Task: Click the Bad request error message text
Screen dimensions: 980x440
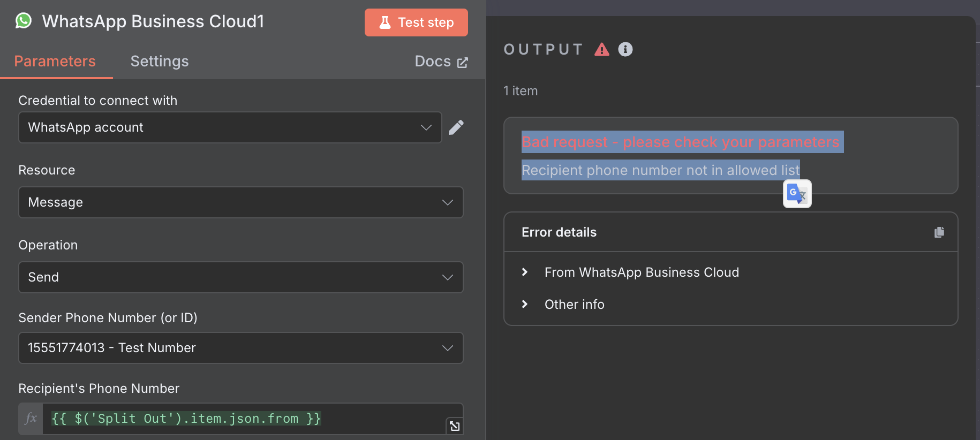Action: click(x=681, y=142)
